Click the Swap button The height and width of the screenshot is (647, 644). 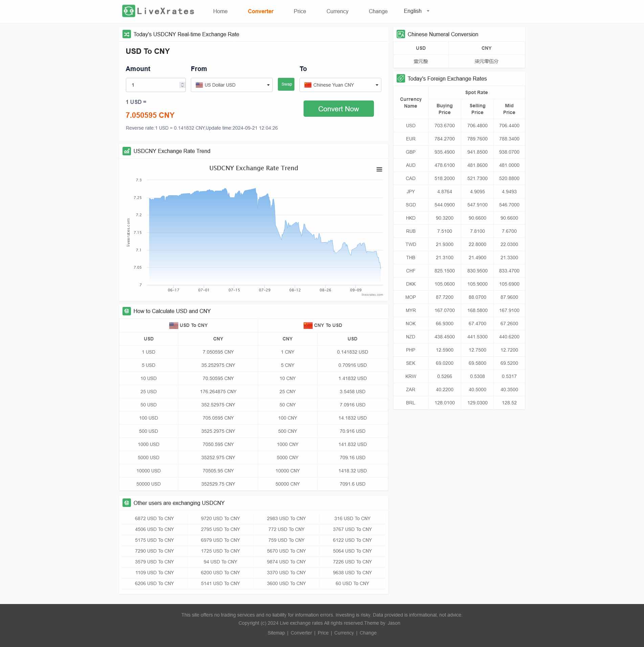point(286,84)
